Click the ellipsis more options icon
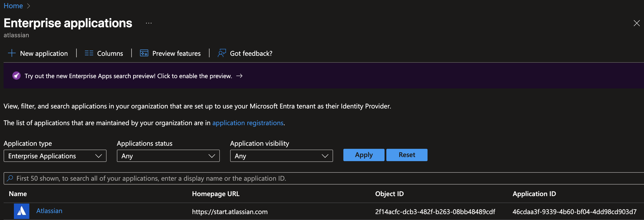This screenshot has height=220, width=644. click(x=149, y=23)
